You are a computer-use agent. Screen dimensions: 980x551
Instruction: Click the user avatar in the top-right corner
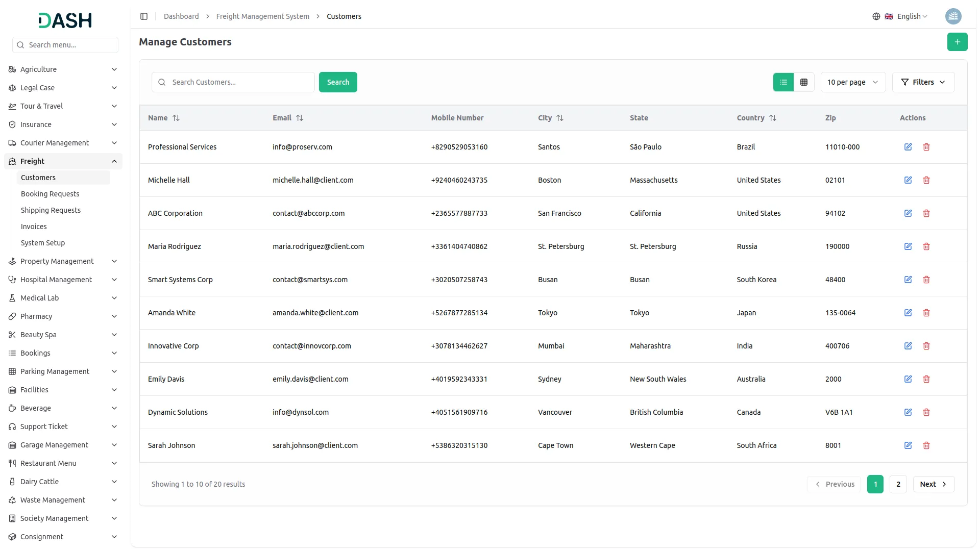(x=953, y=16)
